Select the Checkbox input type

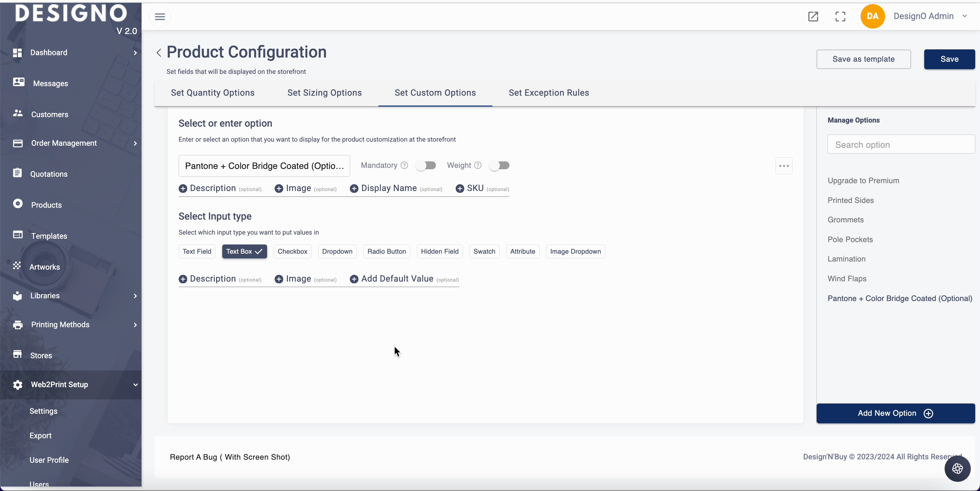click(x=292, y=251)
